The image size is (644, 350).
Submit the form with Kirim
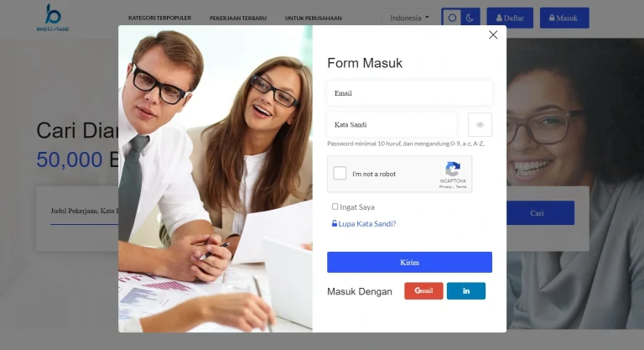click(x=409, y=262)
